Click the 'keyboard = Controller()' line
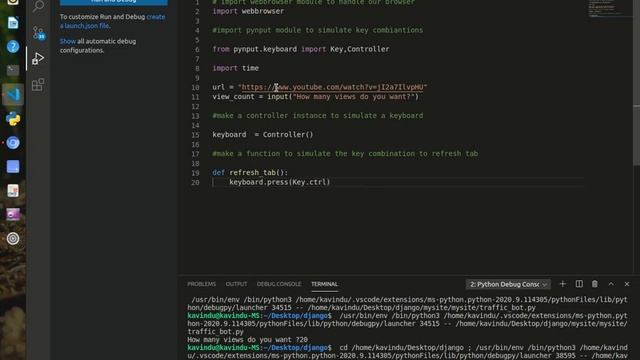The height and width of the screenshot is (360, 640). click(x=262, y=135)
